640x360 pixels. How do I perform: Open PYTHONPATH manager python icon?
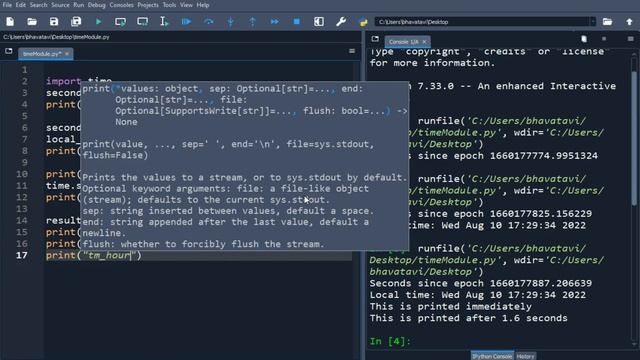point(363,22)
